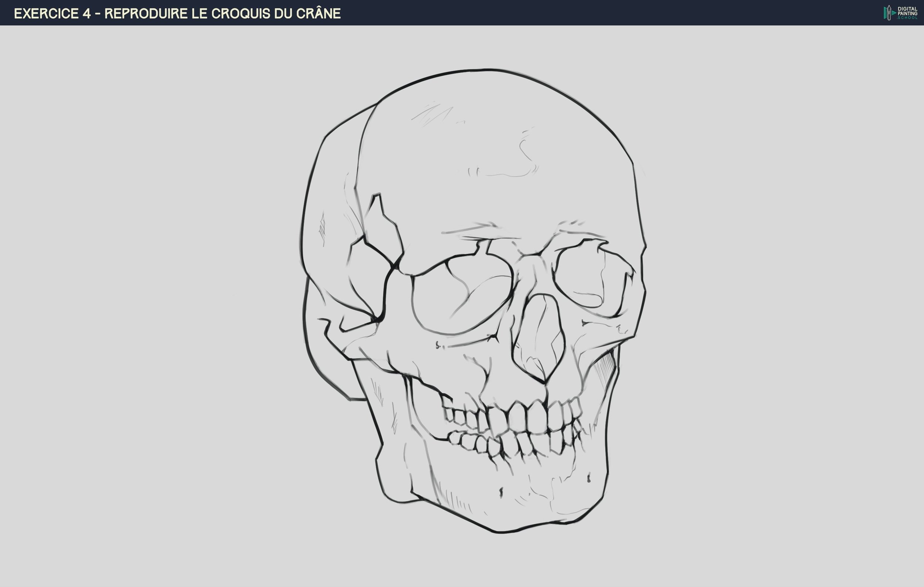924x587 pixels.
Task: Click the 'DIGITAL' text in the logo
Action: (x=906, y=9)
